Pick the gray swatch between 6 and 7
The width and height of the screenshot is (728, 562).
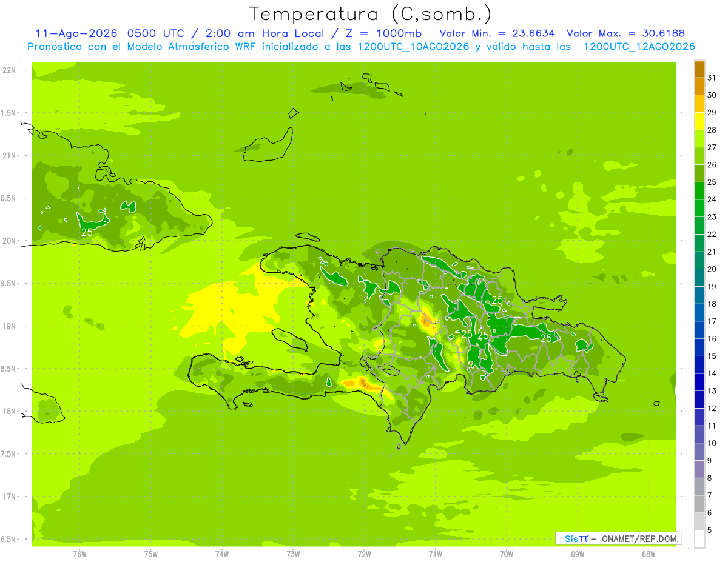[x=699, y=504]
